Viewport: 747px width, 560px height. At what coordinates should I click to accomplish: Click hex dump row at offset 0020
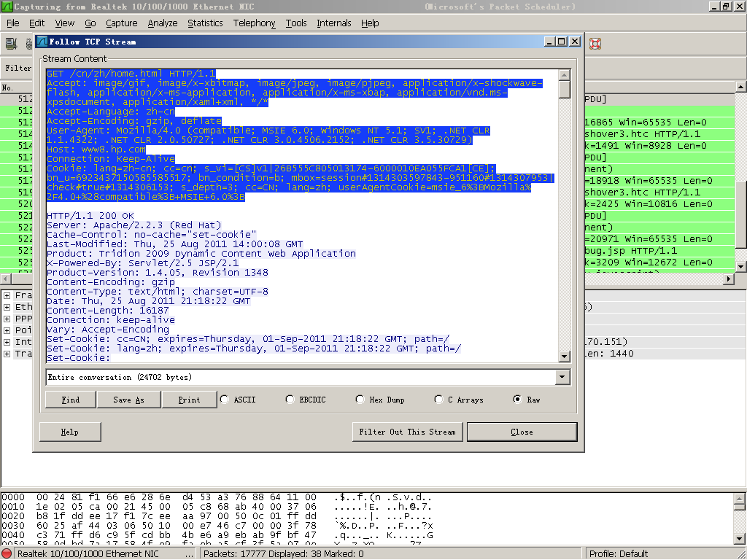(x=217, y=516)
